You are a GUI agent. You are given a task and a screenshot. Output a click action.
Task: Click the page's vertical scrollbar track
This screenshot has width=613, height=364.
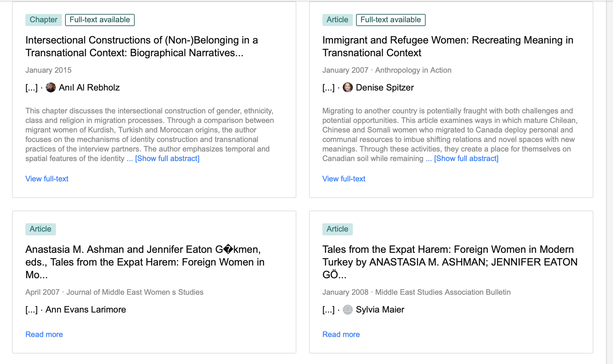point(610,182)
